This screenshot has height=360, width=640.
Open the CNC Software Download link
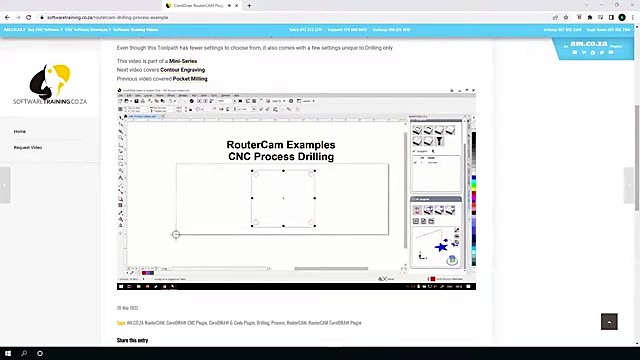[88, 30]
